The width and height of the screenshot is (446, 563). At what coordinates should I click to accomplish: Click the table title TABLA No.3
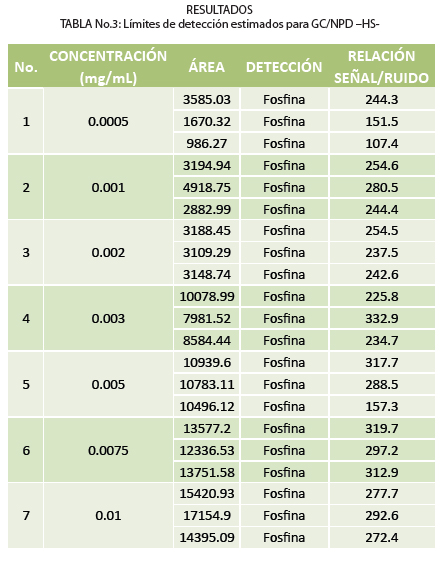tap(220, 24)
